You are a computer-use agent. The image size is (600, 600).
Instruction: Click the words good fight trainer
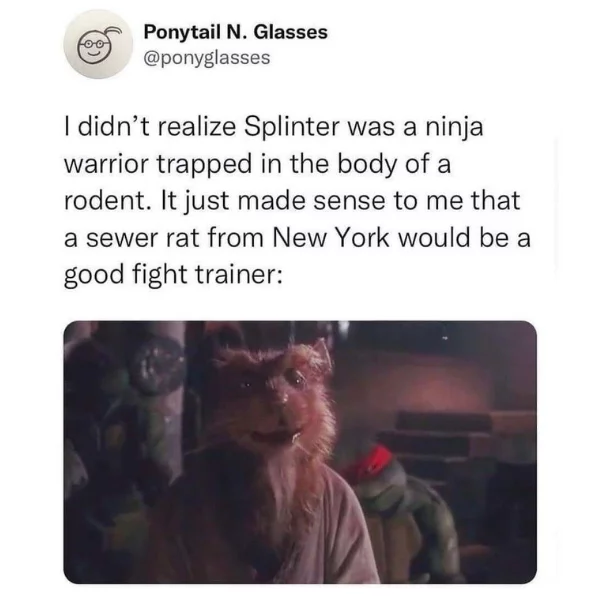[x=173, y=275]
